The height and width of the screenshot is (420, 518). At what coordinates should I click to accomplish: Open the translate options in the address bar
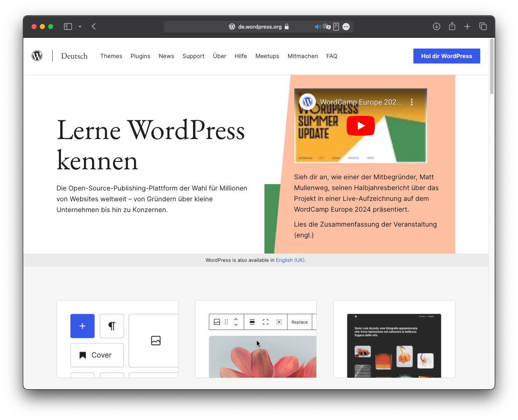click(x=327, y=26)
